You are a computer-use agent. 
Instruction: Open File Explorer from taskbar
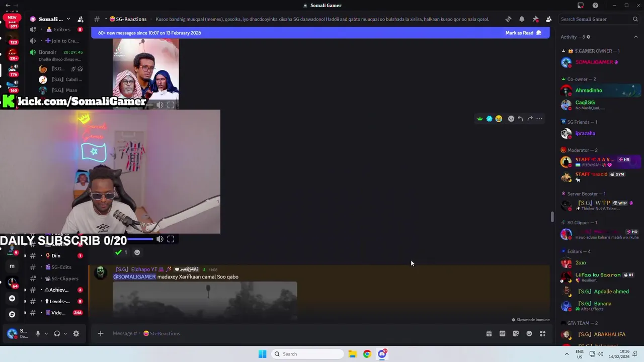tap(352, 354)
